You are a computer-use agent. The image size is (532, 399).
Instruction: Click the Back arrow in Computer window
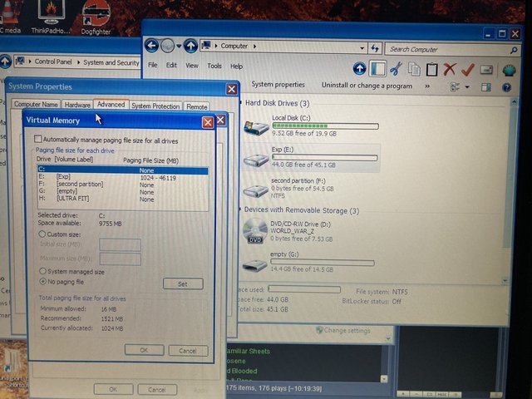tap(151, 46)
